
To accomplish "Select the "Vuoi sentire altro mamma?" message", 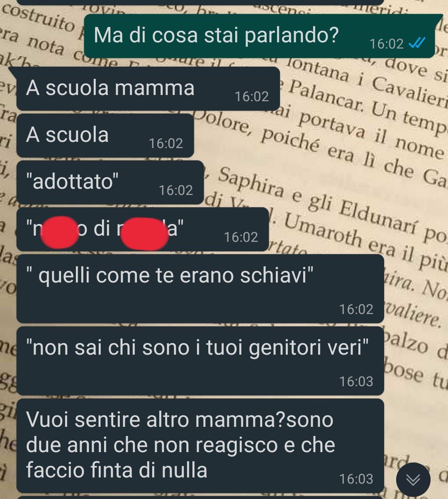I will point(200,445).
